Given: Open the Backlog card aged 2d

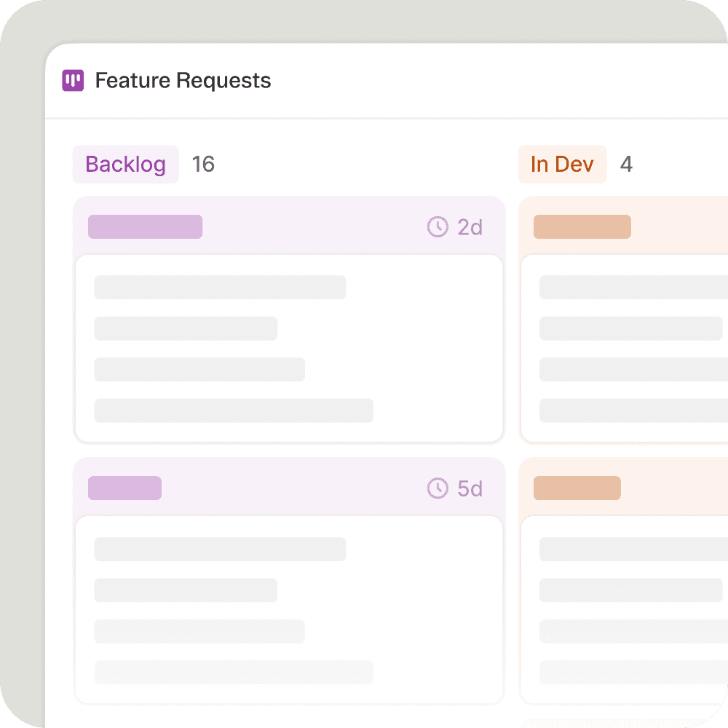Looking at the screenshot, I should tap(289, 348).
